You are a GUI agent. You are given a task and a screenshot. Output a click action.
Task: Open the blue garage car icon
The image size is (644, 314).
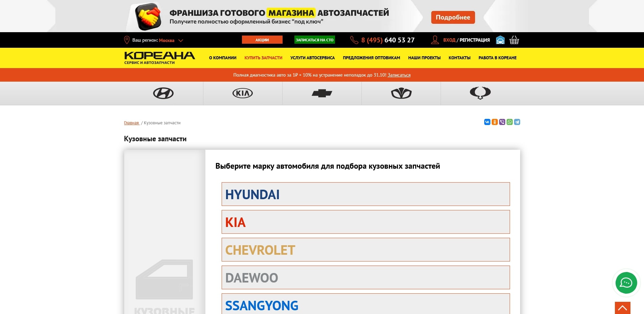click(x=500, y=40)
